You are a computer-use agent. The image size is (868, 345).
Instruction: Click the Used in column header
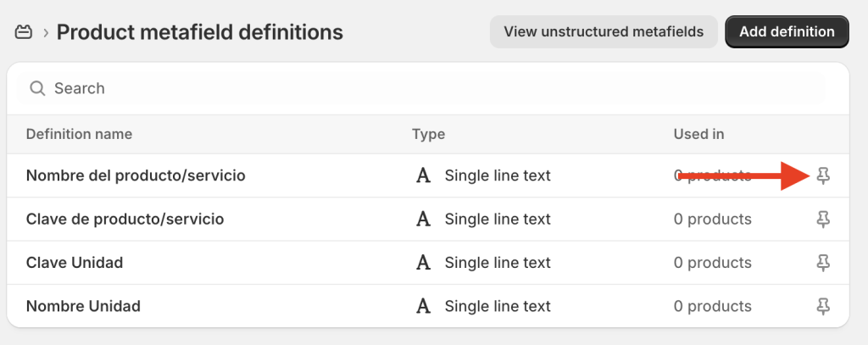pyautogui.click(x=698, y=134)
